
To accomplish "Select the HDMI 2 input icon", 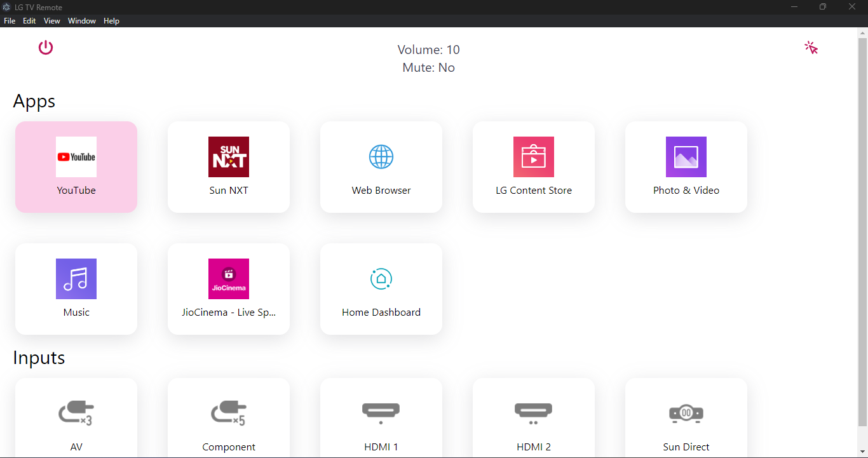I will click(534, 413).
